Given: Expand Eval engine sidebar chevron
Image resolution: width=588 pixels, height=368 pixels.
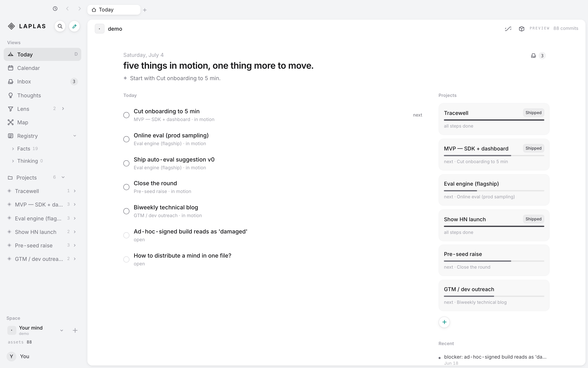Looking at the screenshot, I should 75,218.
